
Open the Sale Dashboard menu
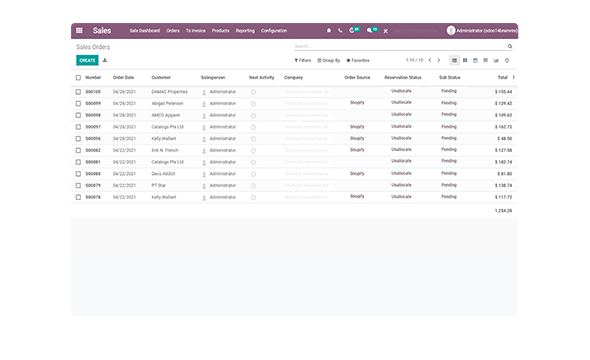[x=145, y=30]
